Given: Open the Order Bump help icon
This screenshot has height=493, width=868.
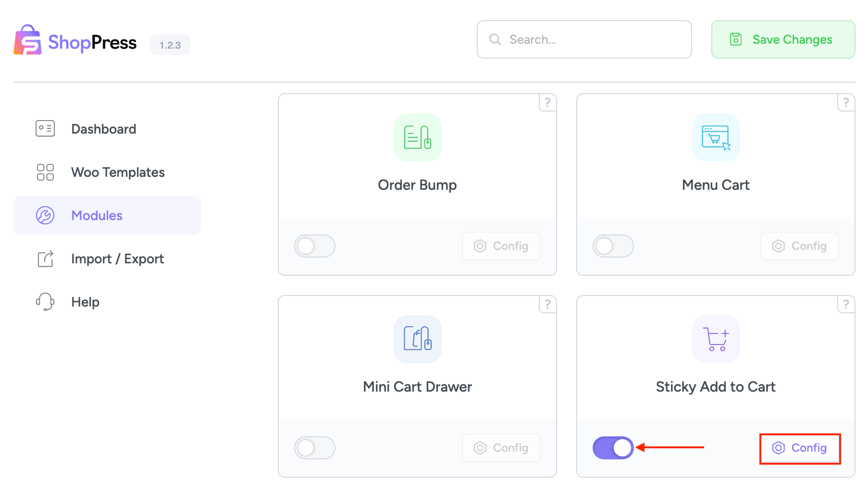Looking at the screenshot, I should (x=547, y=102).
